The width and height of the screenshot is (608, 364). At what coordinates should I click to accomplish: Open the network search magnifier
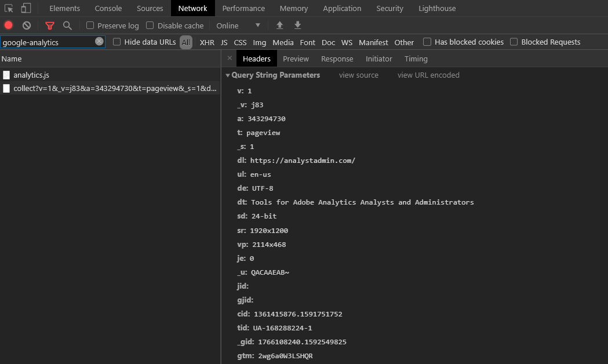coord(67,26)
